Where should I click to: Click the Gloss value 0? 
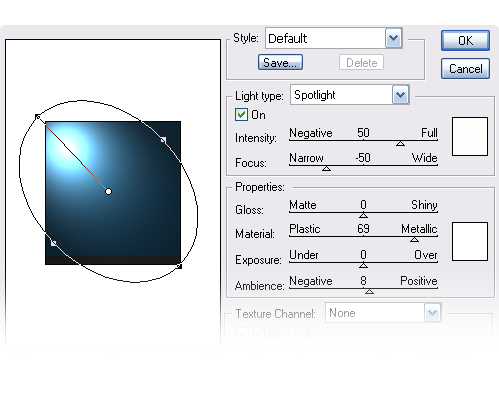[x=363, y=205]
